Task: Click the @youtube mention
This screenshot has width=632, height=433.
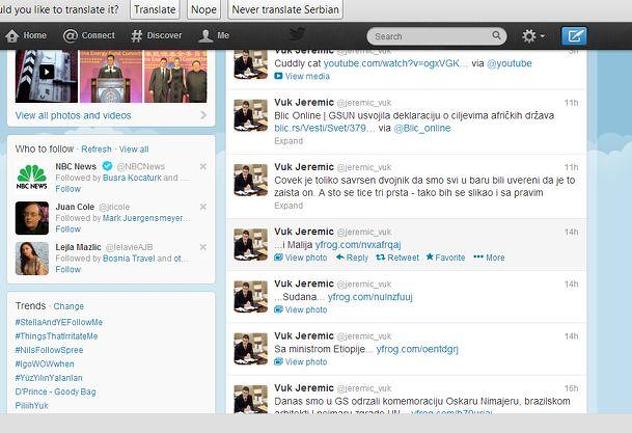Action: pos(509,64)
